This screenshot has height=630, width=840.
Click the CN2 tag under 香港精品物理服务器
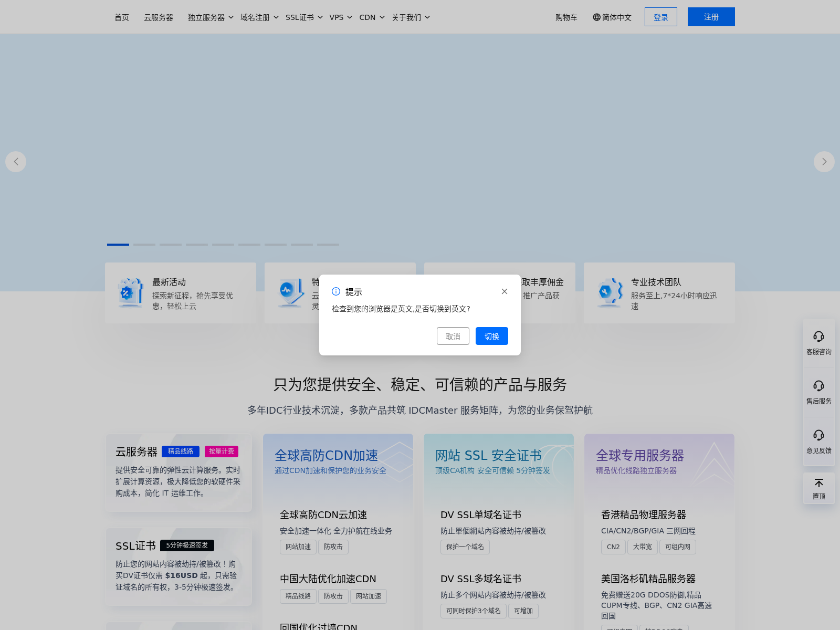(x=613, y=547)
